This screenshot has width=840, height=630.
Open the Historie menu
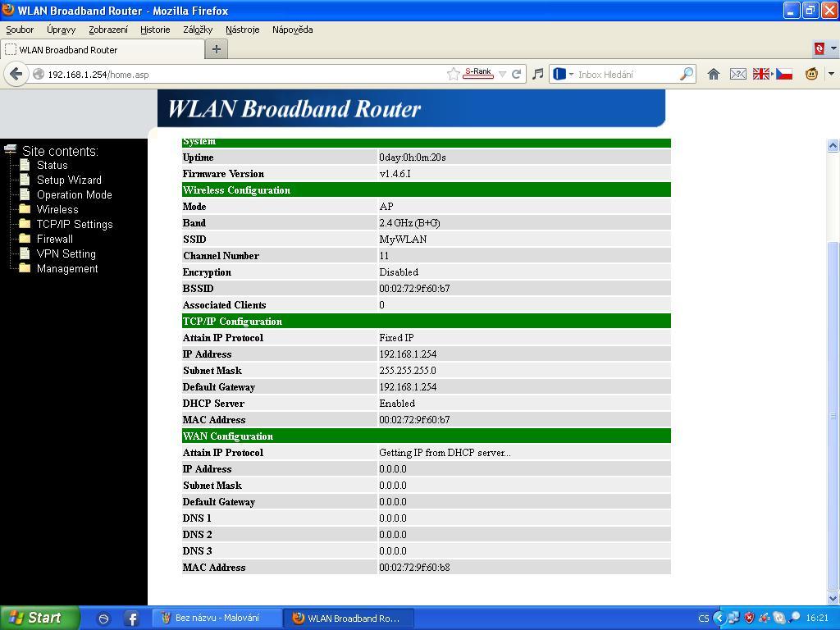pos(155,30)
